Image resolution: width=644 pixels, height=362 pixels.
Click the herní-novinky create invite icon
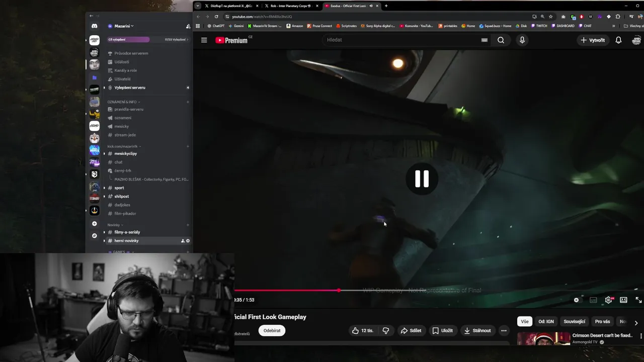[183, 241]
